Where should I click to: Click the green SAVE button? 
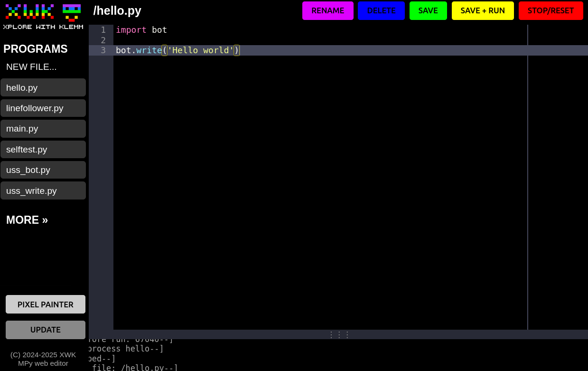[x=428, y=10]
